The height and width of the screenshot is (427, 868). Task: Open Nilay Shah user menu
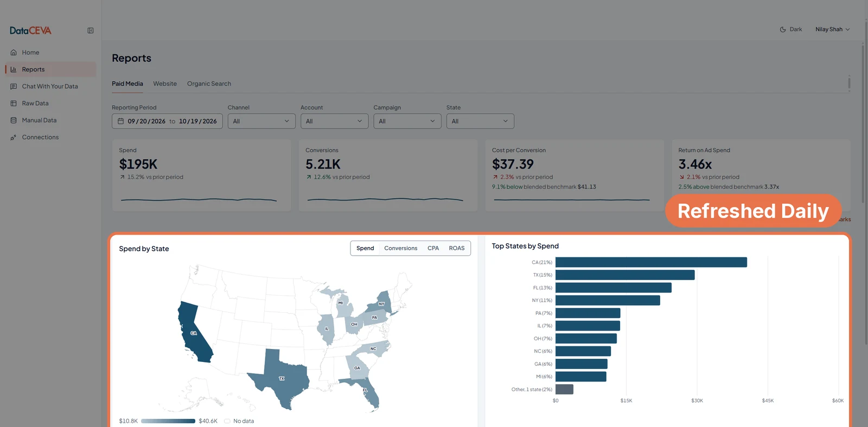[832, 30]
